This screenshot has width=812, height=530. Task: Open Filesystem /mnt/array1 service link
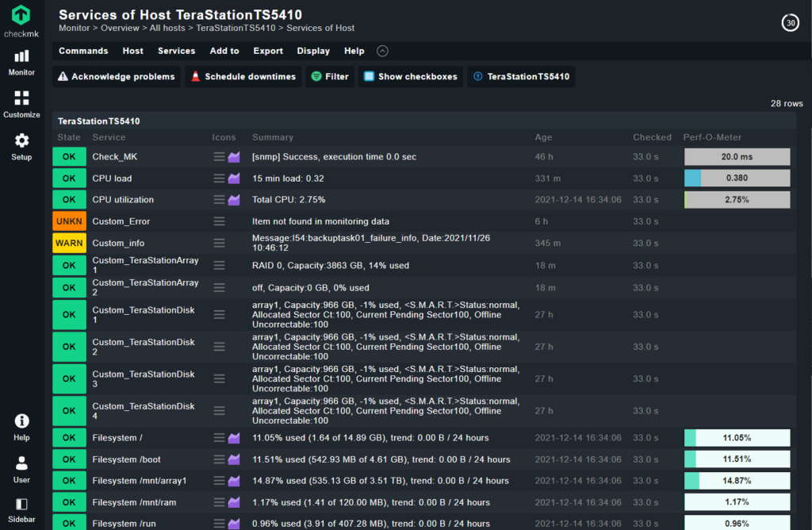point(140,481)
